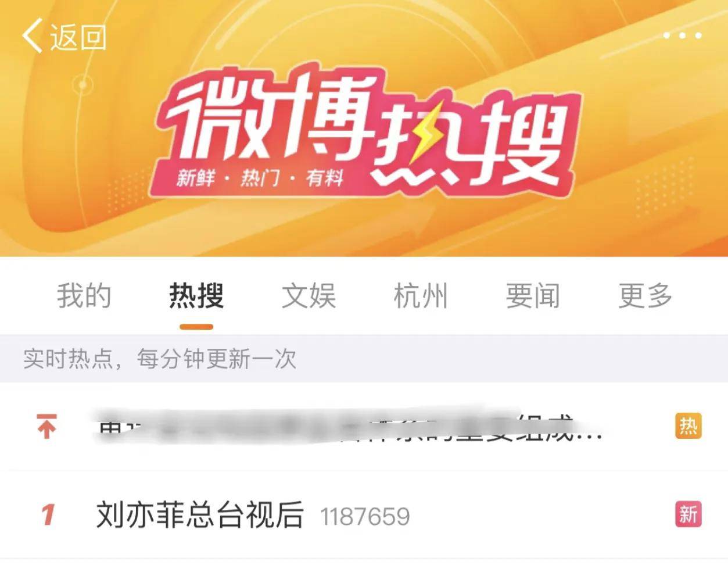728x572 pixels.
Task: Tap the red rank number 1
Action: 48,515
